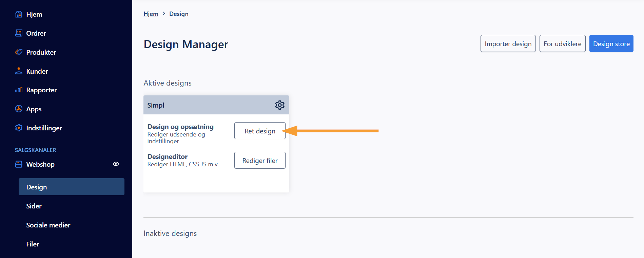Click the Webshop storefront icon
The image size is (644, 258).
pos(19,164)
